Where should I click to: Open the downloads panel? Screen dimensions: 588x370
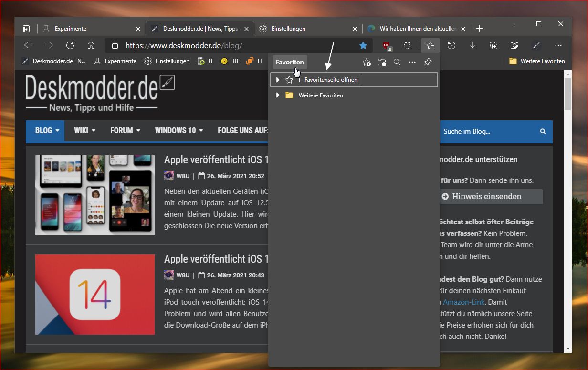[x=472, y=45]
